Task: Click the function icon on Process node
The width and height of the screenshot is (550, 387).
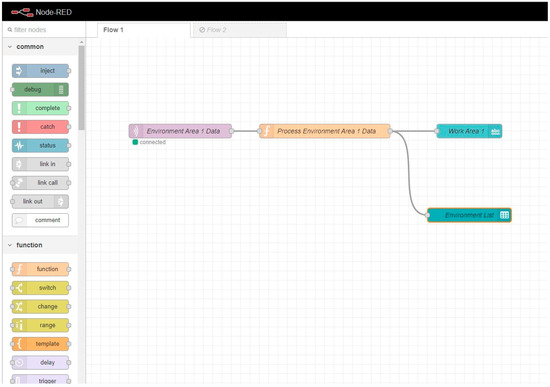Action: (267, 131)
